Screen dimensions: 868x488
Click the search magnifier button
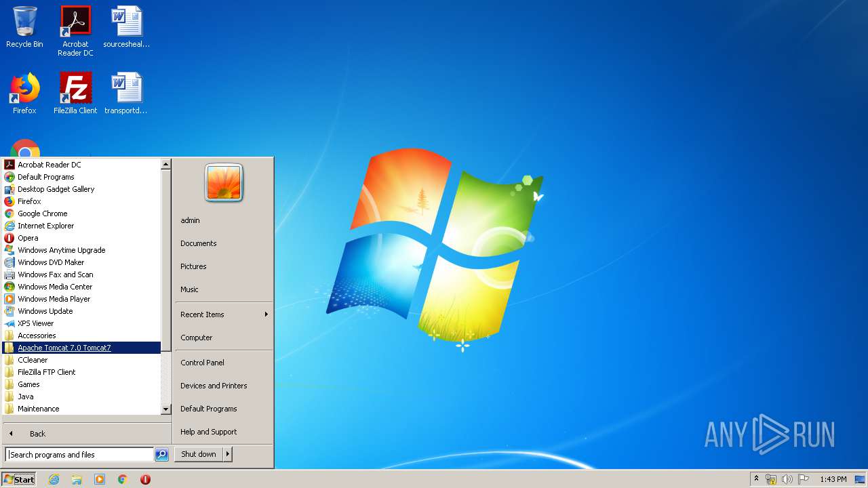coord(161,455)
